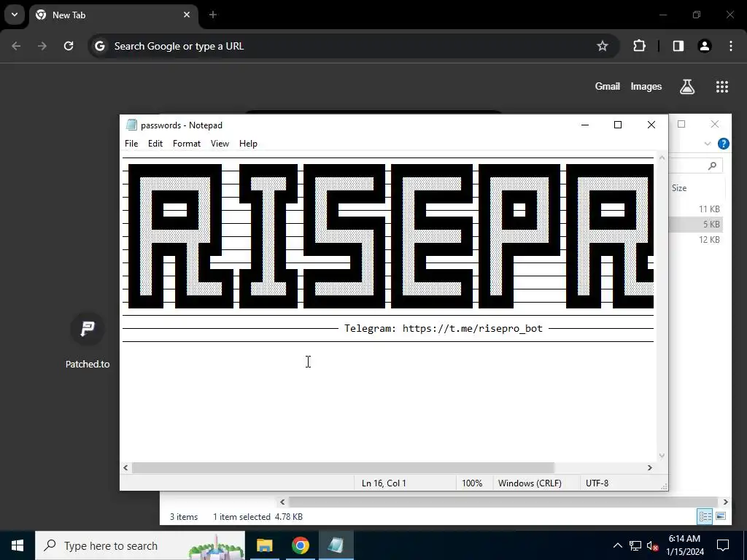Click Chrome back arrow
This screenshot has height=560, width=747.
coord(16,46)
